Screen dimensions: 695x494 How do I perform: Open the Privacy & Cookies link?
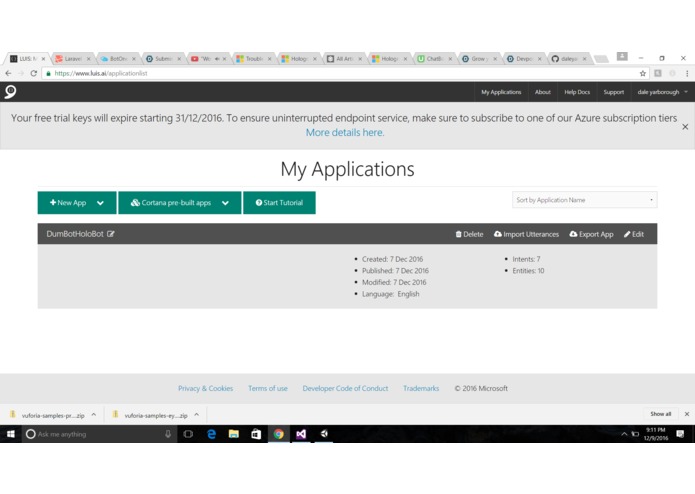coord(205,388)
